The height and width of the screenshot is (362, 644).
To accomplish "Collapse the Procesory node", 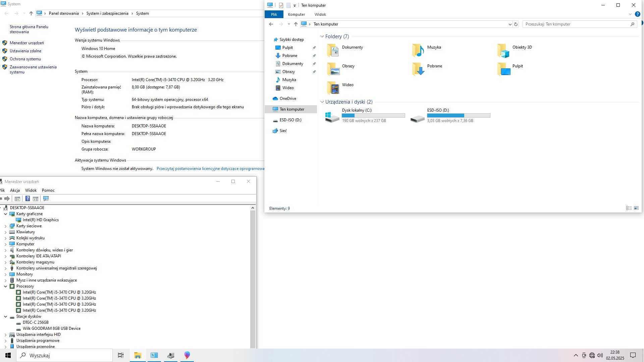I will (x=5, y=286).
